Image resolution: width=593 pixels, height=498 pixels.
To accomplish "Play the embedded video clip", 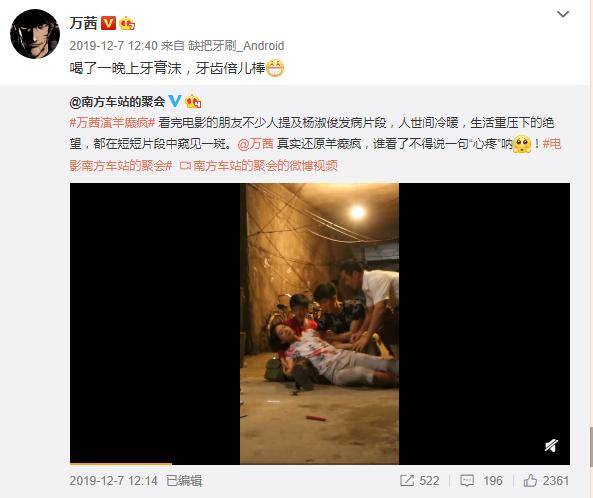I will (x=320, y=323).
